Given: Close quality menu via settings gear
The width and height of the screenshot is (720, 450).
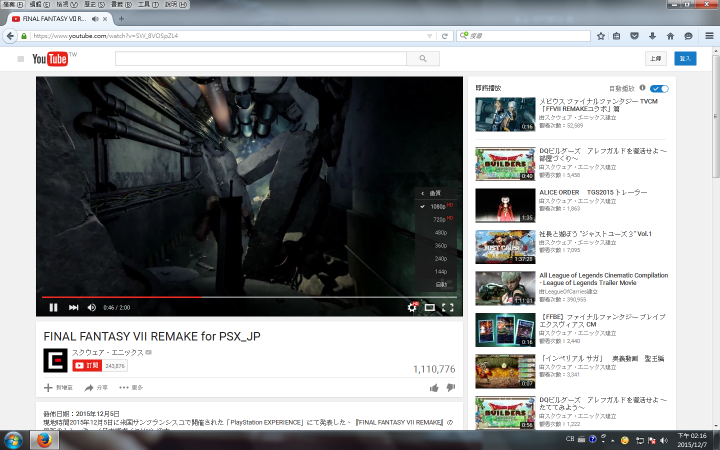Looking at the screenshot, I should [412, 307].
